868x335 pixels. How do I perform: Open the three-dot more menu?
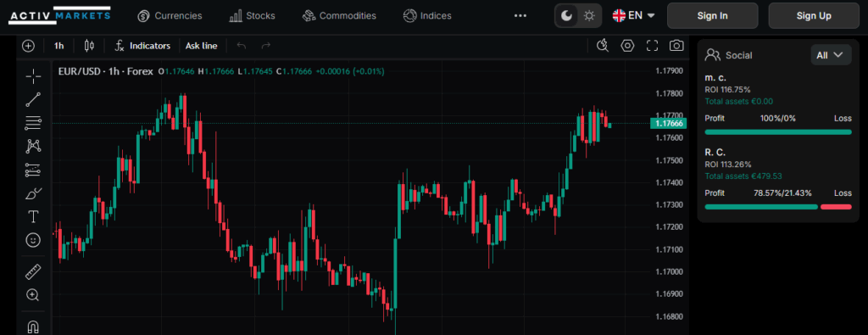click(520, 15)
